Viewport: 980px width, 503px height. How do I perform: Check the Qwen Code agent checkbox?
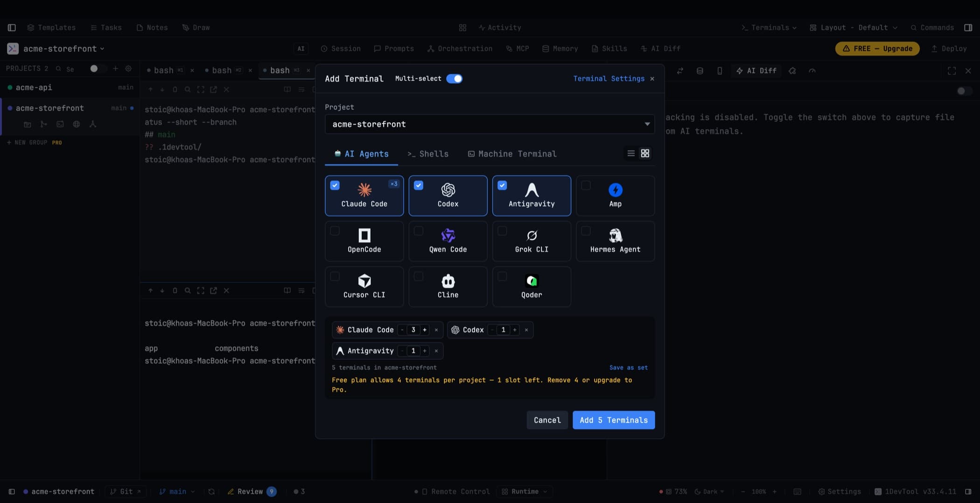point(419,231)
